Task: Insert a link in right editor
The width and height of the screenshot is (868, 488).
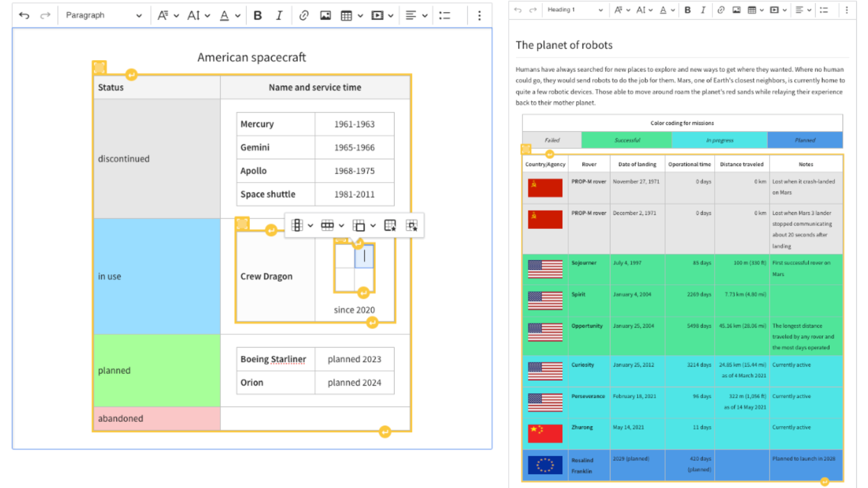Action: tap(721, 10)
